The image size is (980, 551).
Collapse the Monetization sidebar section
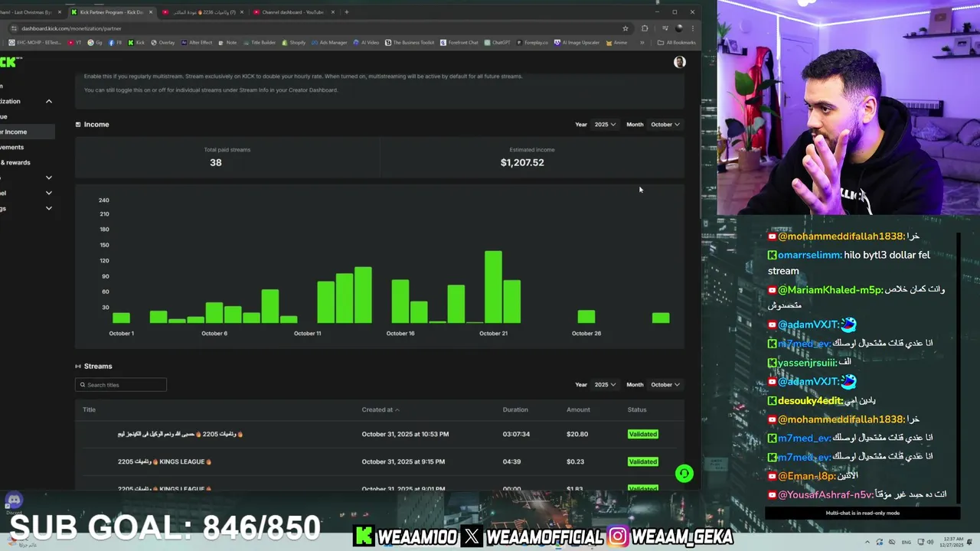point(48,101)
